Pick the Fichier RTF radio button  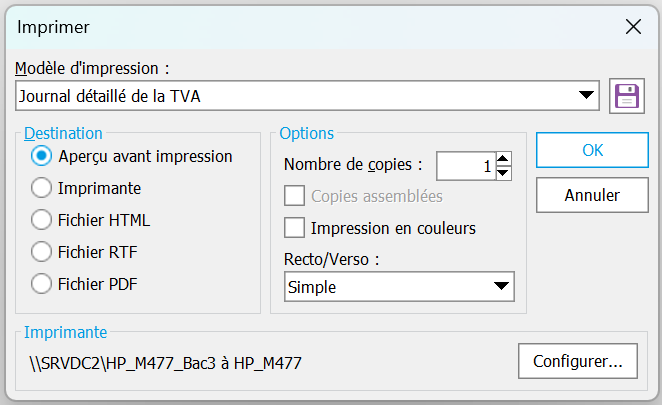pyautogui.click(x=42, y=251)
